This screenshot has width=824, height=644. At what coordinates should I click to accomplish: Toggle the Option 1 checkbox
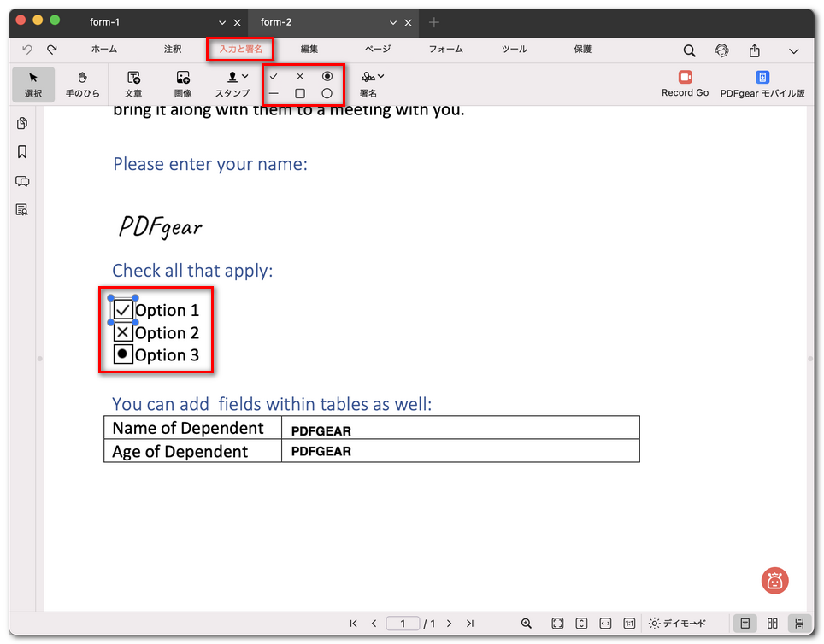point(123,310)
